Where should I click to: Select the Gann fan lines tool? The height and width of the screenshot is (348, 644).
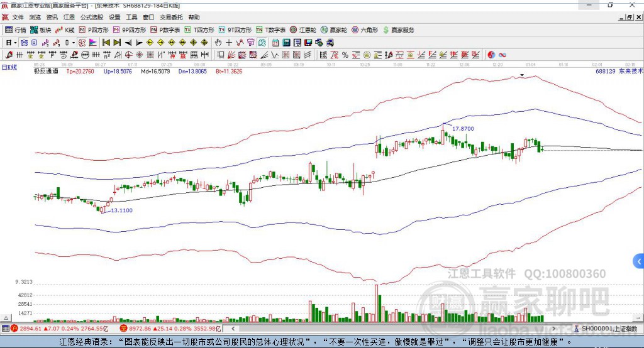(x=231, y=55)
